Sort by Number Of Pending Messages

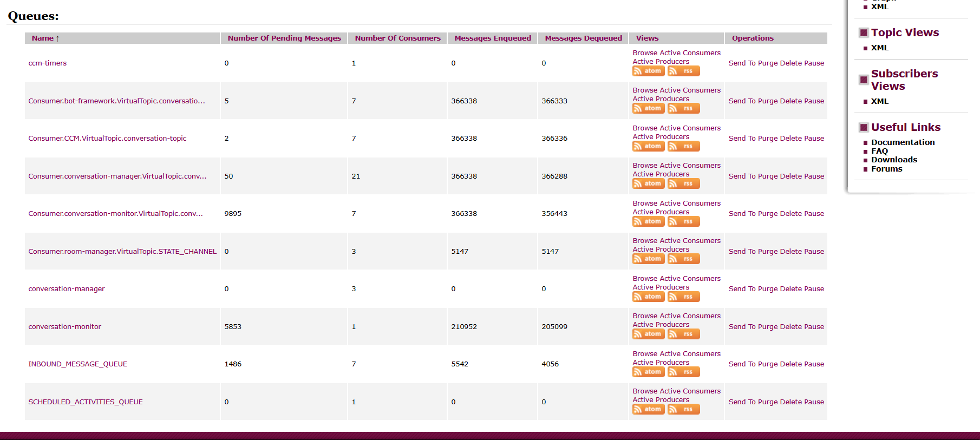(284, 38)
